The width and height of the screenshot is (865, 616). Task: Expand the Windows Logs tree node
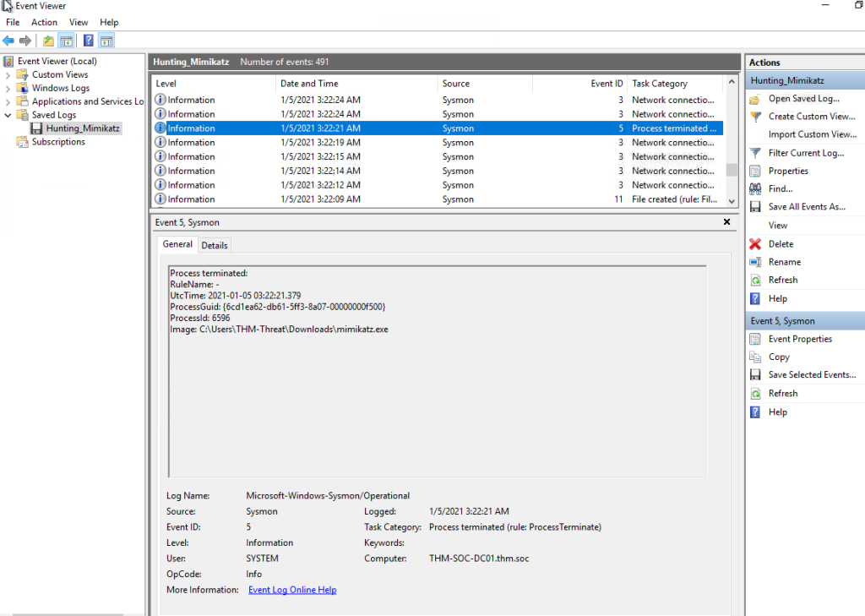(8, 89)
